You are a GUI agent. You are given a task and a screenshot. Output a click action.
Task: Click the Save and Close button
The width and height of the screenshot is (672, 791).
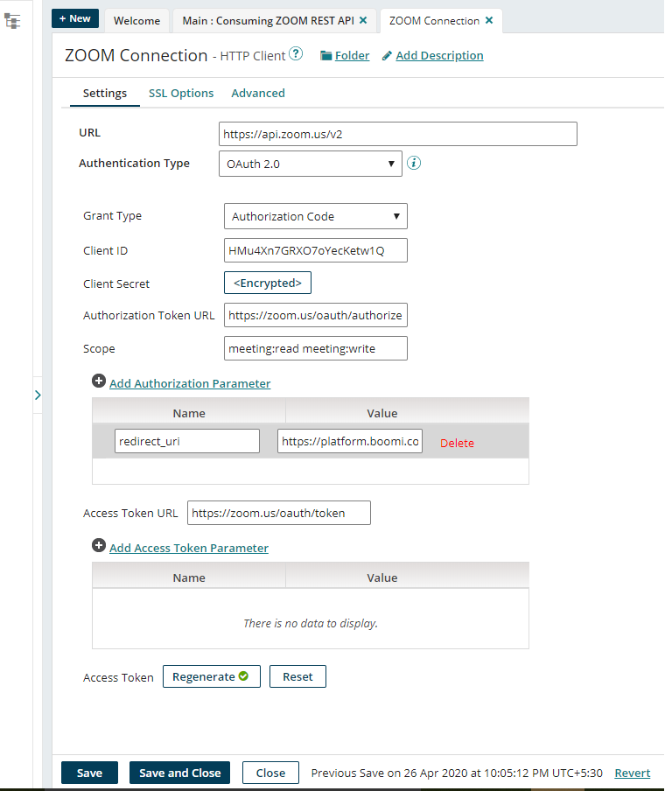pyautogui.click(x=179, y=773)
